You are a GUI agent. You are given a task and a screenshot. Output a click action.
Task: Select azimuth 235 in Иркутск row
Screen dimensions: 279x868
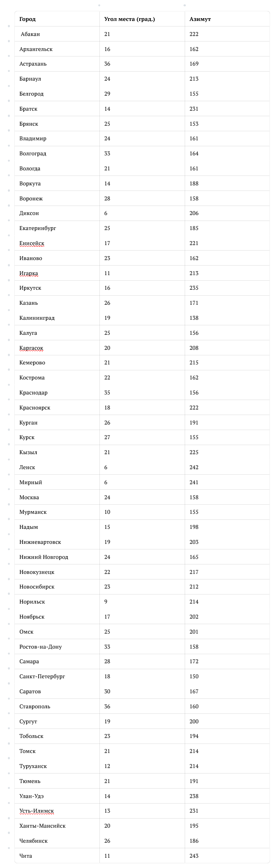194,288
